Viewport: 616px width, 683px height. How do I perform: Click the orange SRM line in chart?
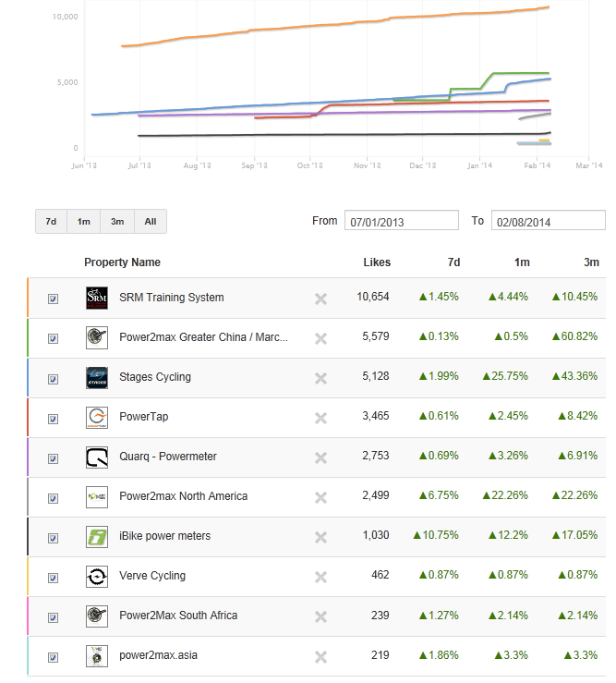pyautogui.click(x=335, y=24)
